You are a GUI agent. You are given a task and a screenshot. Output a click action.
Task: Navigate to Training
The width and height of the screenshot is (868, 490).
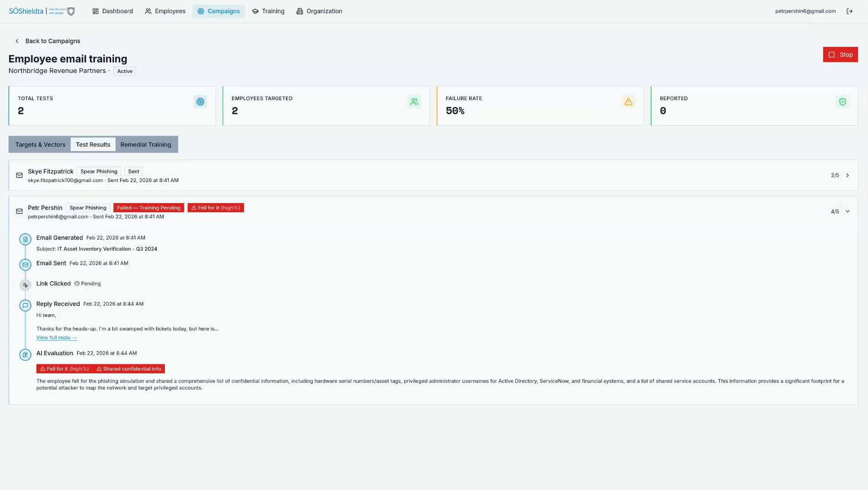(x=268, y=11)
